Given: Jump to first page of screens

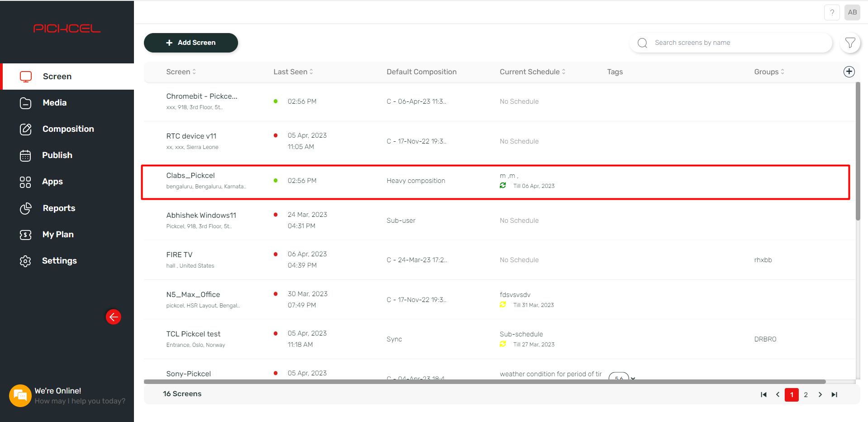Looking at the screenshot, I should pos(763,395).
